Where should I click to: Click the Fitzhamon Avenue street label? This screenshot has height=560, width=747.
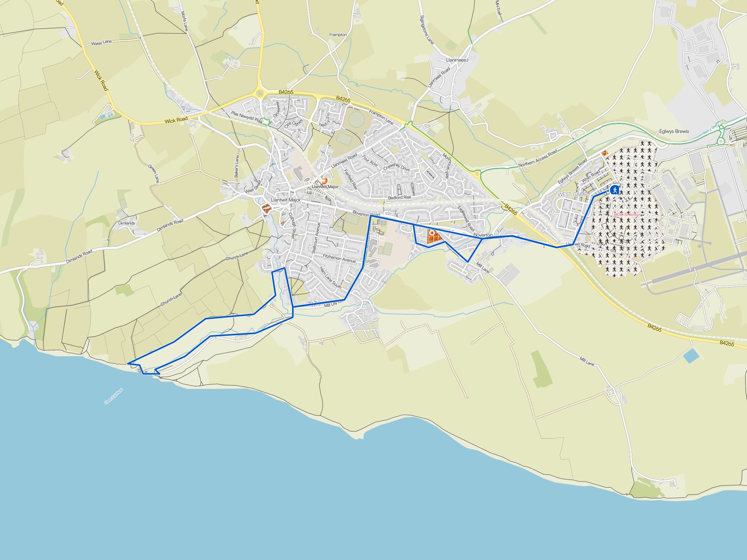pyautogui.click(x=339, y=258)
